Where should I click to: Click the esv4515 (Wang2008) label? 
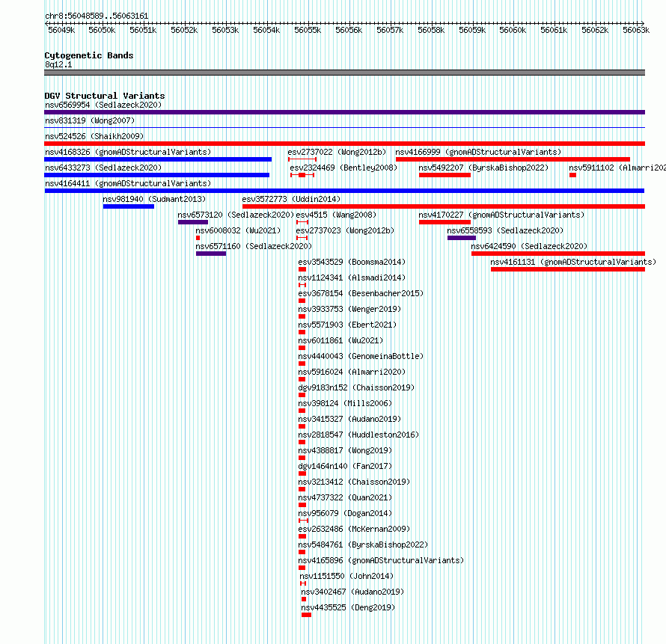coord(337,215)
